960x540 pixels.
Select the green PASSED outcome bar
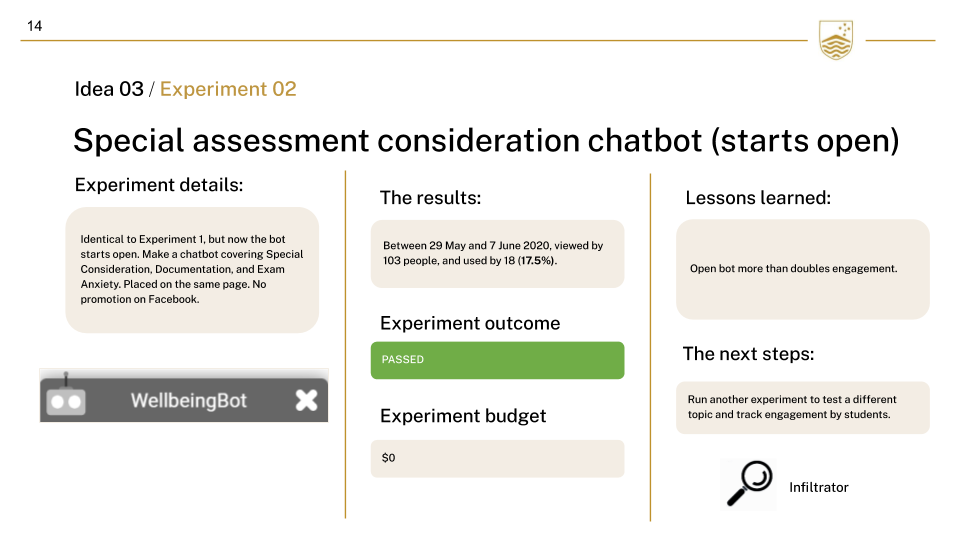click(497, 360)
